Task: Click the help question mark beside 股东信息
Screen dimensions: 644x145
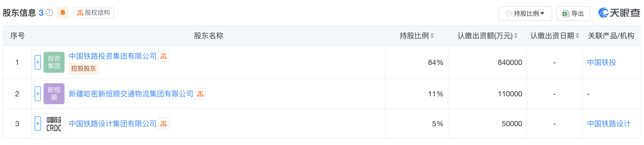Action: (x=49, y=13)
